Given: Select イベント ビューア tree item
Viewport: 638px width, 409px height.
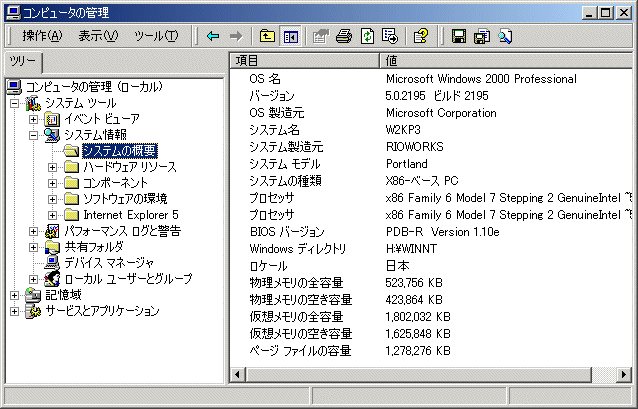Looking at the screenshot, I should 102,119.
